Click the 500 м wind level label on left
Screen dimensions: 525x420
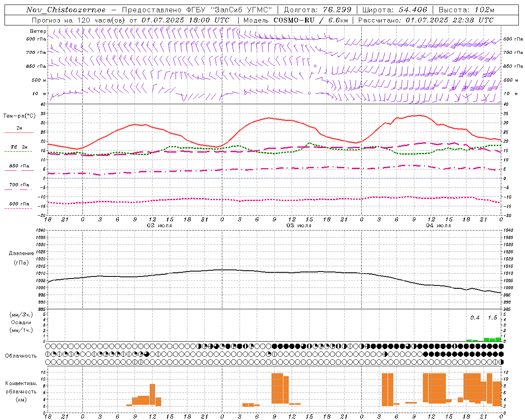click(39, 80)
